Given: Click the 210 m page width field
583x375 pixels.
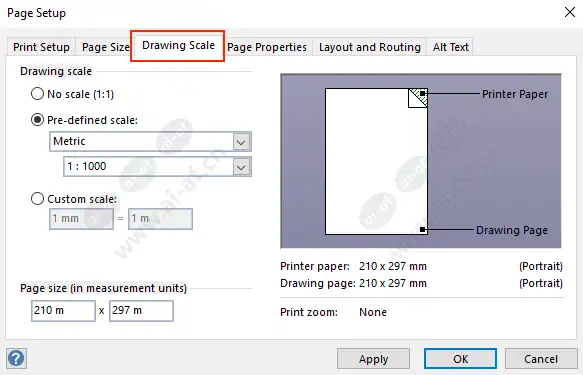Looking at the screenshot, I should pyautogui.click(x=63, y=311).
